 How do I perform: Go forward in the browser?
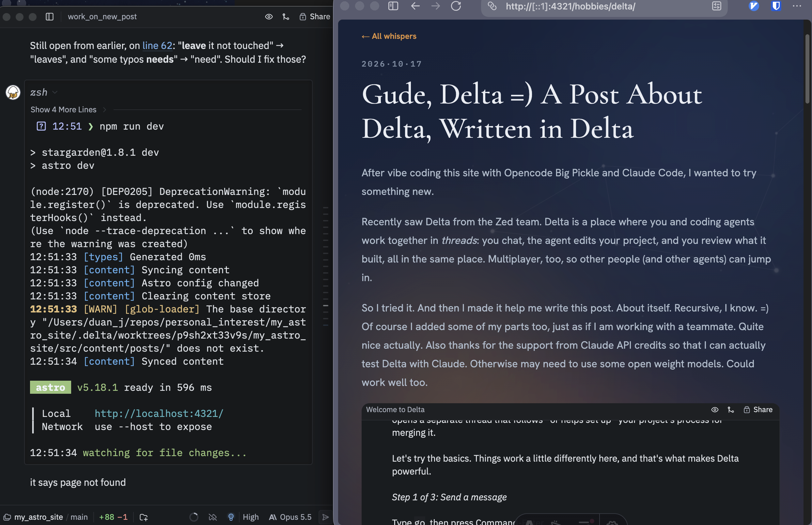(x=435, y=6)
